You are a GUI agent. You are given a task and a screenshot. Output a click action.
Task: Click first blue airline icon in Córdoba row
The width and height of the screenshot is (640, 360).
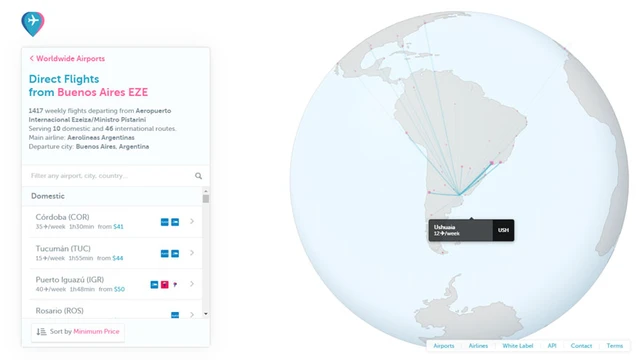164,222
